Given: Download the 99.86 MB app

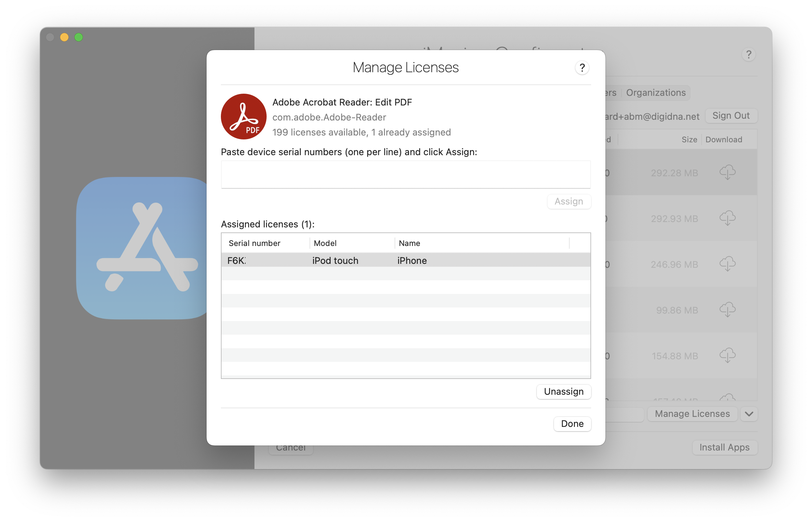Looking at the screenshot, I should [x=727, y=310].
